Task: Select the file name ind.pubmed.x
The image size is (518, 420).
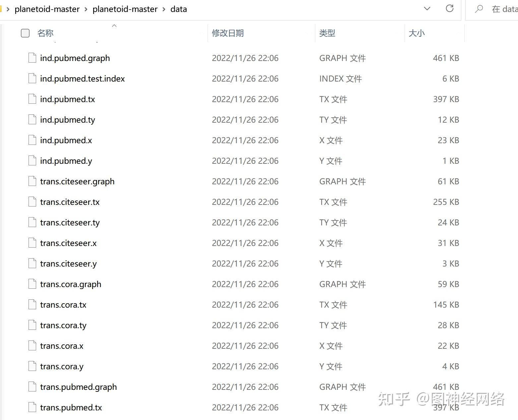Action: (x=66, y=141)
